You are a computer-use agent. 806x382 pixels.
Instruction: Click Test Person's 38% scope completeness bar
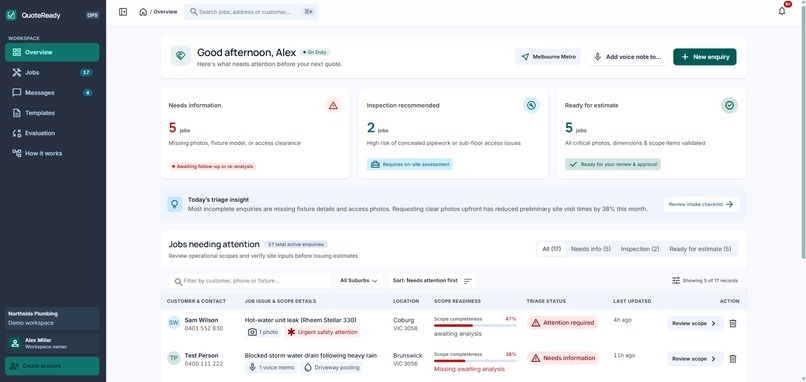[475, 361]
